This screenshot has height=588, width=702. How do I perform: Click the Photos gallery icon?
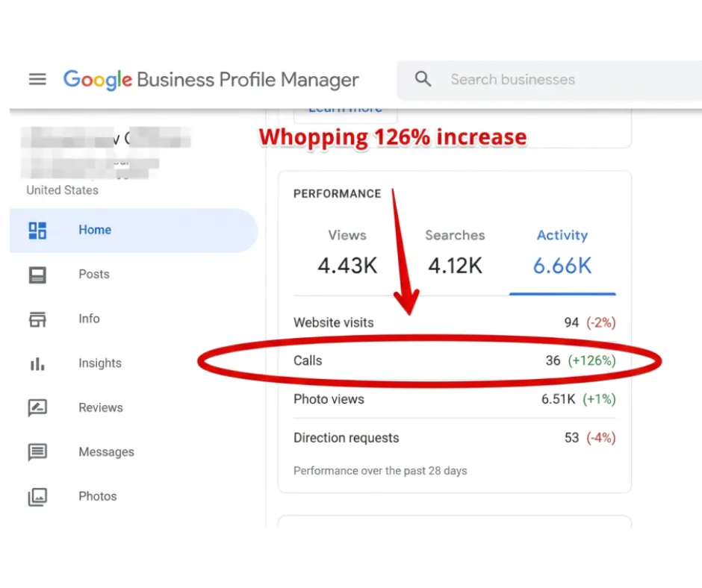coord(37,497)
